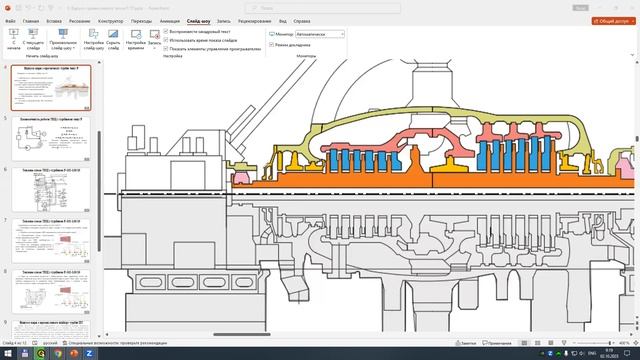Click the Общий доступ share button
This screenshot has height=360, width=640.
click(x=613, y=21)
